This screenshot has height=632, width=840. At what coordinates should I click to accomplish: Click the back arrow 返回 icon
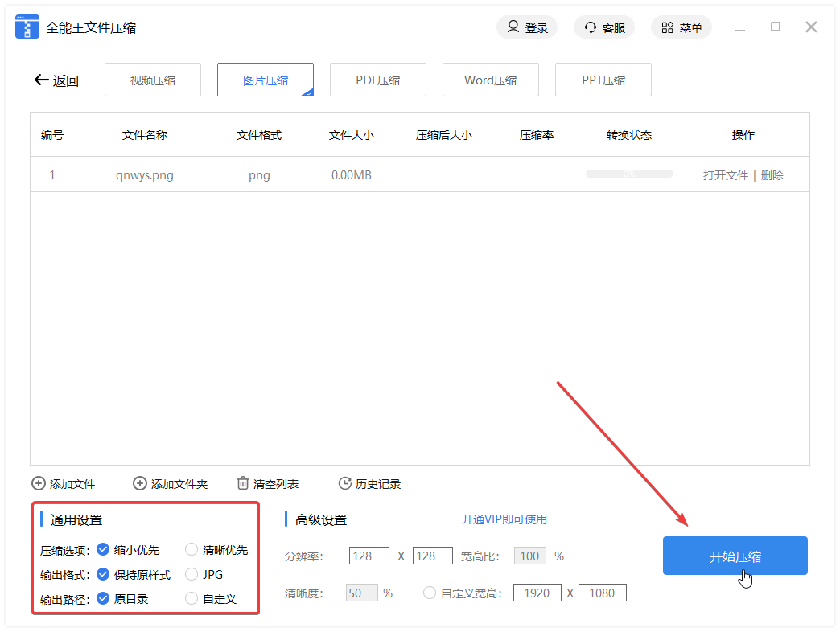[x=41, y=80]
